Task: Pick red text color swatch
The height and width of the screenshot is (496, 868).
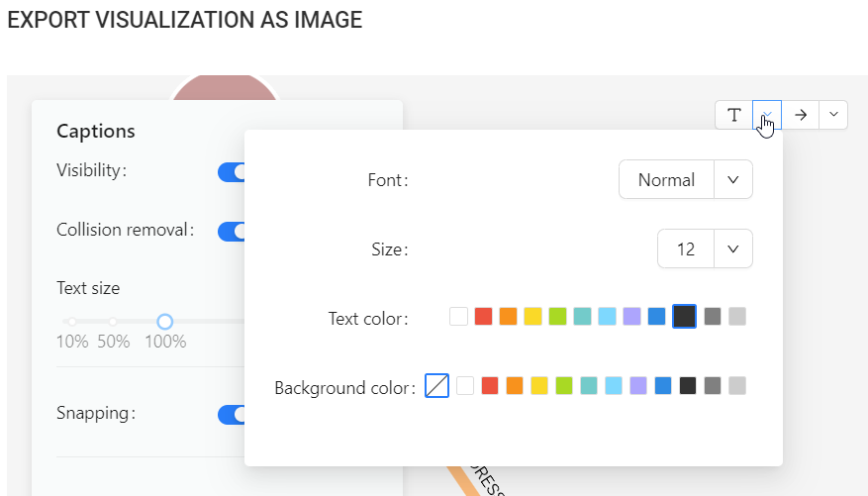Action: (483, 317)
